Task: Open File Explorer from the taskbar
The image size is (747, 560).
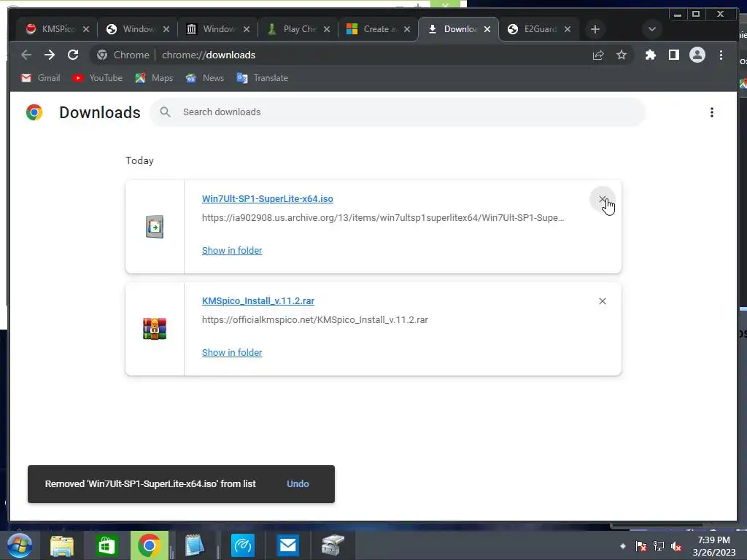Action: click(62, 545)
